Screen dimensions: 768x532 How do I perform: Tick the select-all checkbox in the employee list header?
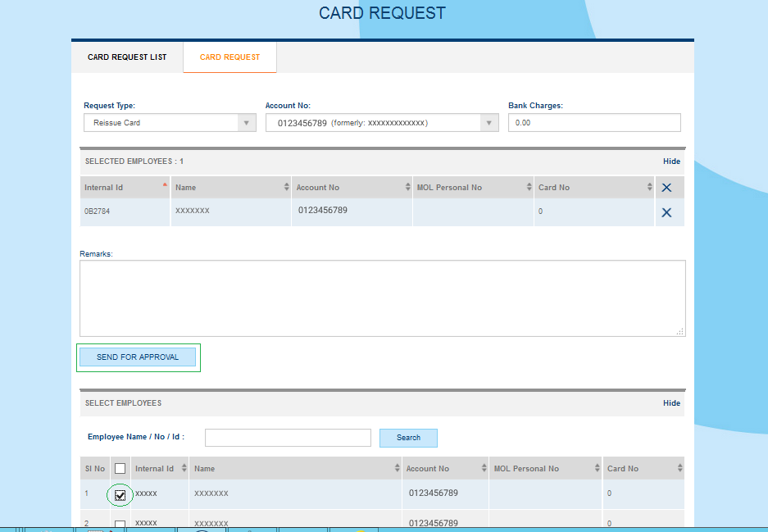(x=120, y=469)
